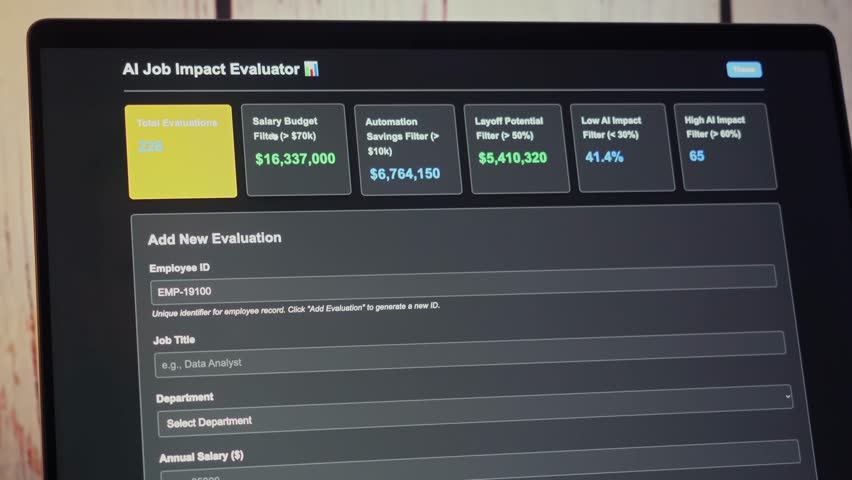Viewport: 852px width, 480px height.
Task: Click the value 65 under High AI Impact
Action: tap(697, 156)
